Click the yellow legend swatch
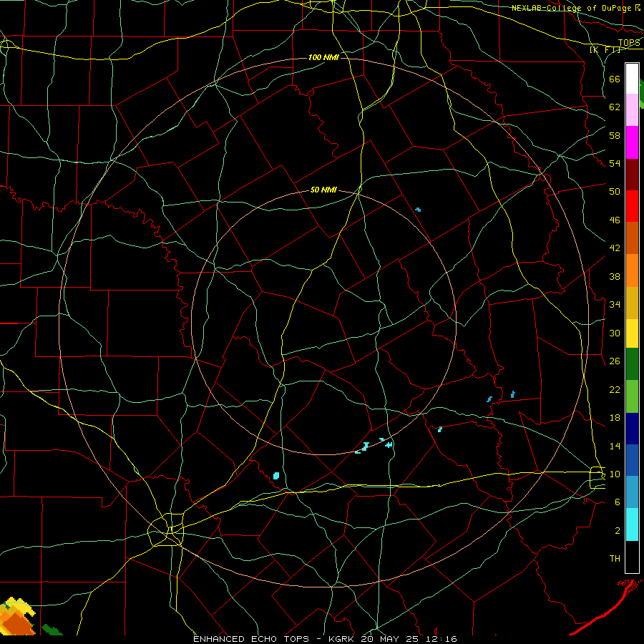644x644 pixels. coord(632,333)
